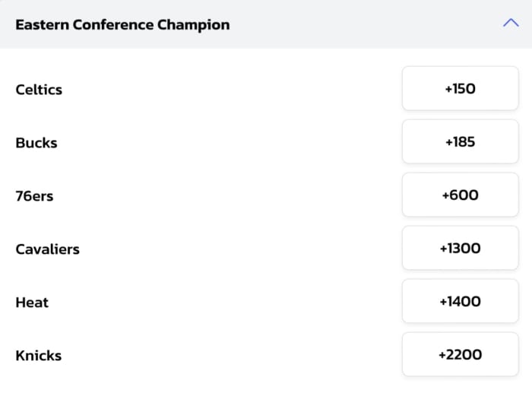Place a 76ers conference champion wager
Image resolution: width=532 pixels, height=393 pixels.
click(460, 195)
